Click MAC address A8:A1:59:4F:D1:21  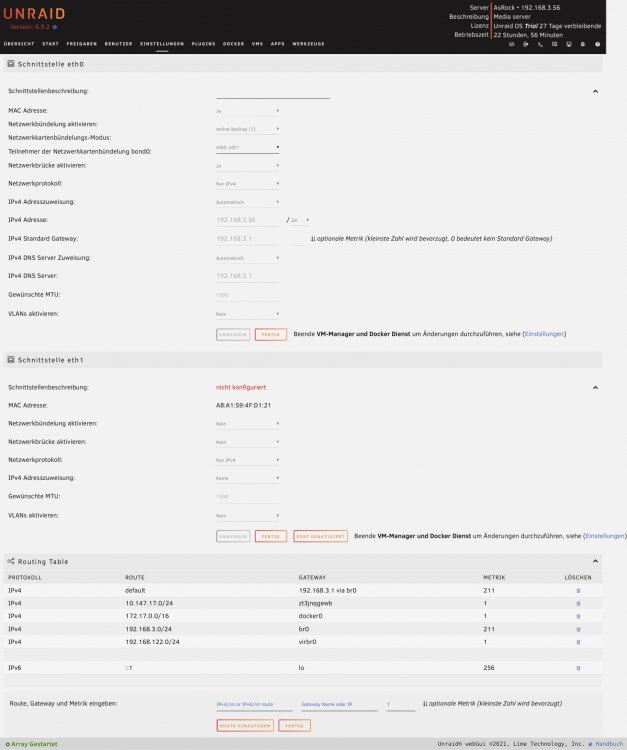(243, 406)
